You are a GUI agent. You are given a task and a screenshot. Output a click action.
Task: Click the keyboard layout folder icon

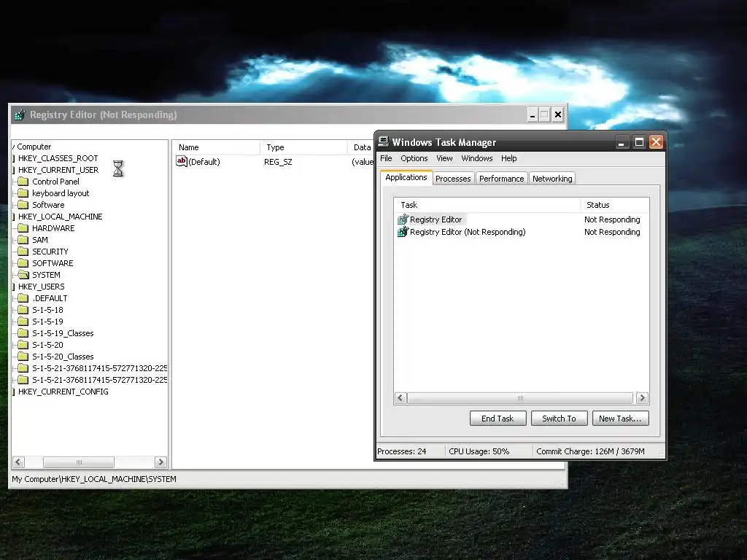(x=23, y=192)
